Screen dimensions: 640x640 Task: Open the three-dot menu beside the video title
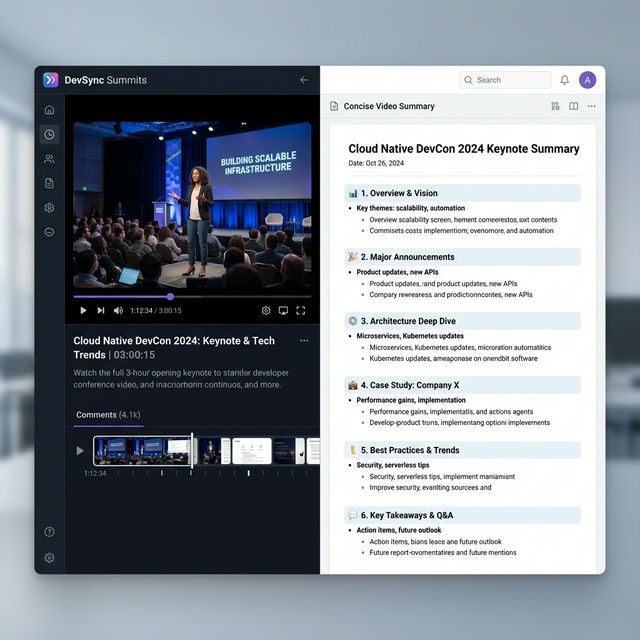(x=304, y=340)
